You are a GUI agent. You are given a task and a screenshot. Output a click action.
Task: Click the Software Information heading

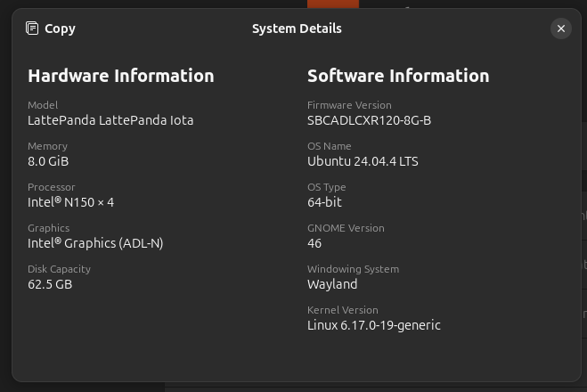(x=398, y=76)
